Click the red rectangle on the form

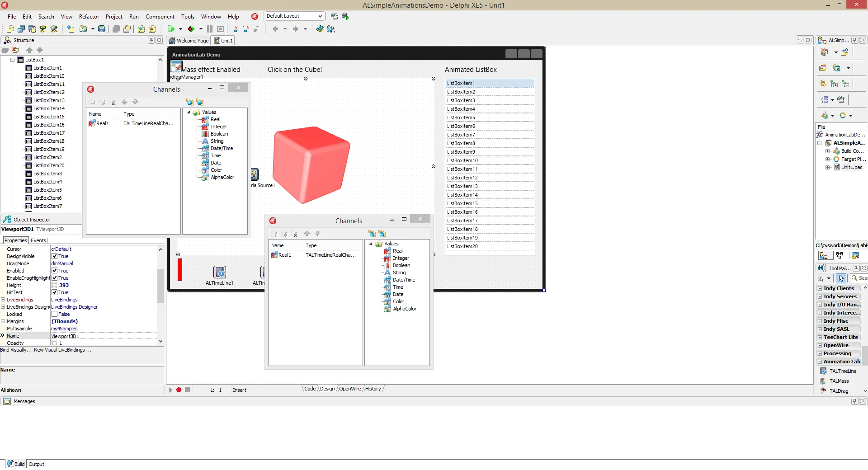click(x=180, y=270)
